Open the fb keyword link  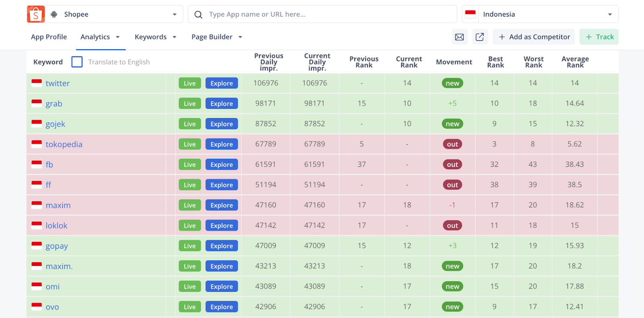(50, 164)
